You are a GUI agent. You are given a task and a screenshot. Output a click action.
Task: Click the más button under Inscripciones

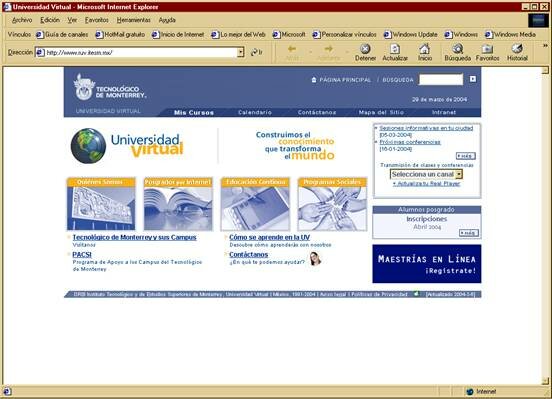469,233
